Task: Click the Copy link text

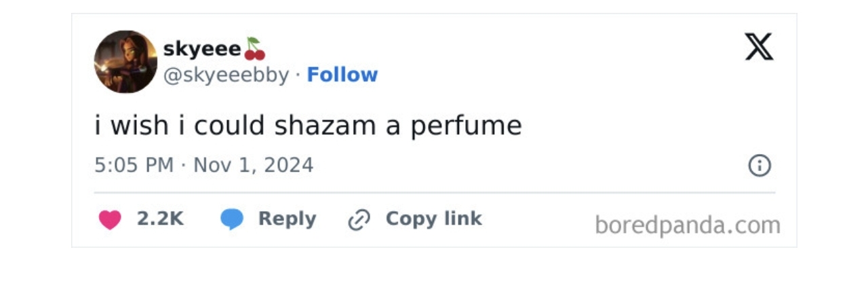Action: [x=433, y=219]
